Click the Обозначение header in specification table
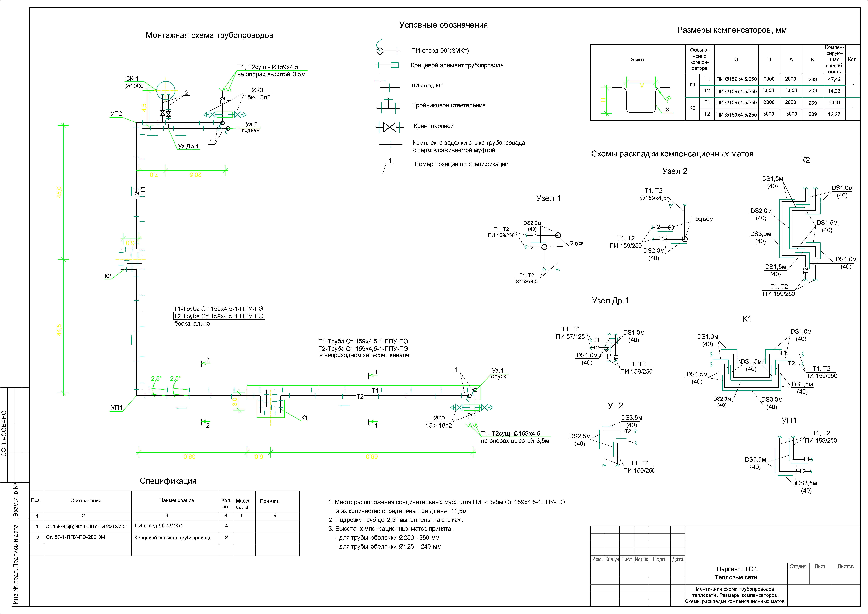The image size is (868, 614). coord(86,501)
